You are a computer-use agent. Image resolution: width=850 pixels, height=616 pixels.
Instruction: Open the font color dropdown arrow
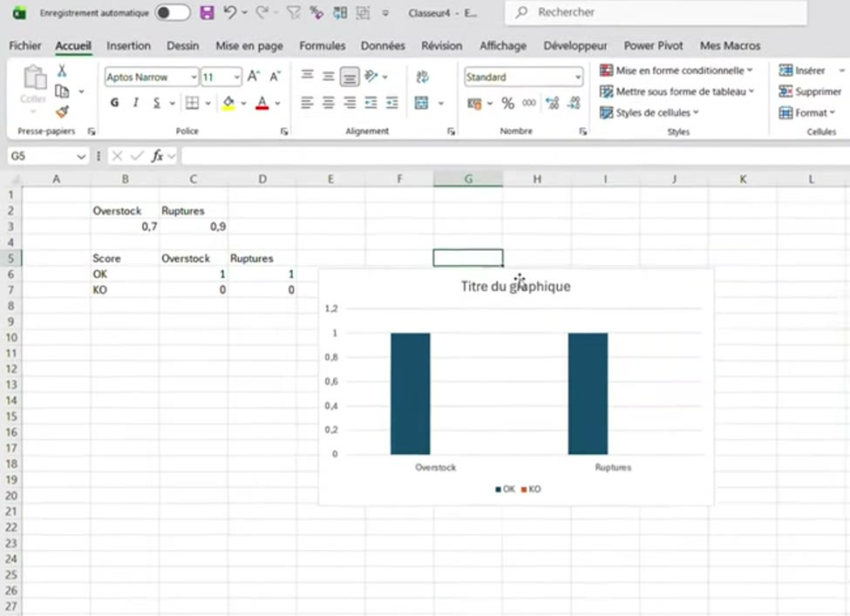click(277, 103)
